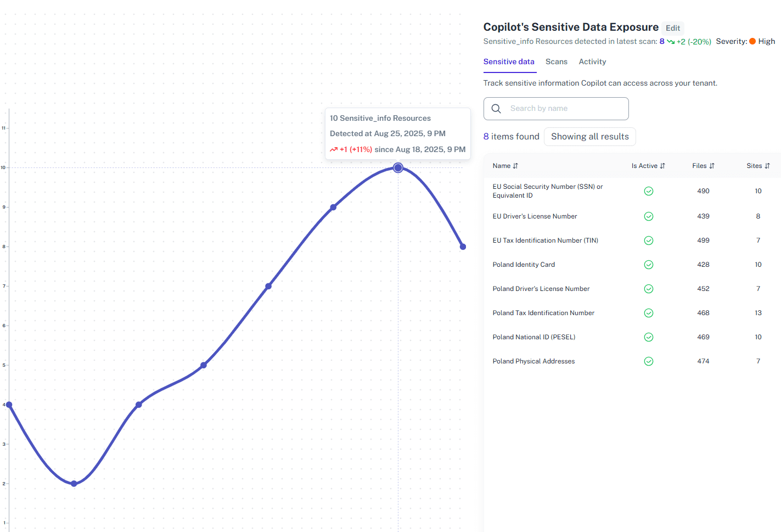
Task: Toggle active status for Poland Identity Card
Action: 648,264
